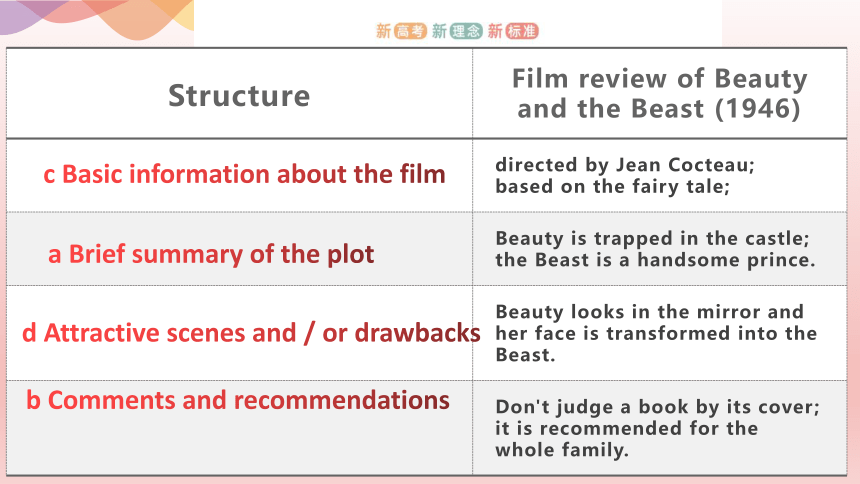Click 'Beauty looks in the mirror' sentence
Screen dimensions: 860x484
(656, 333)
